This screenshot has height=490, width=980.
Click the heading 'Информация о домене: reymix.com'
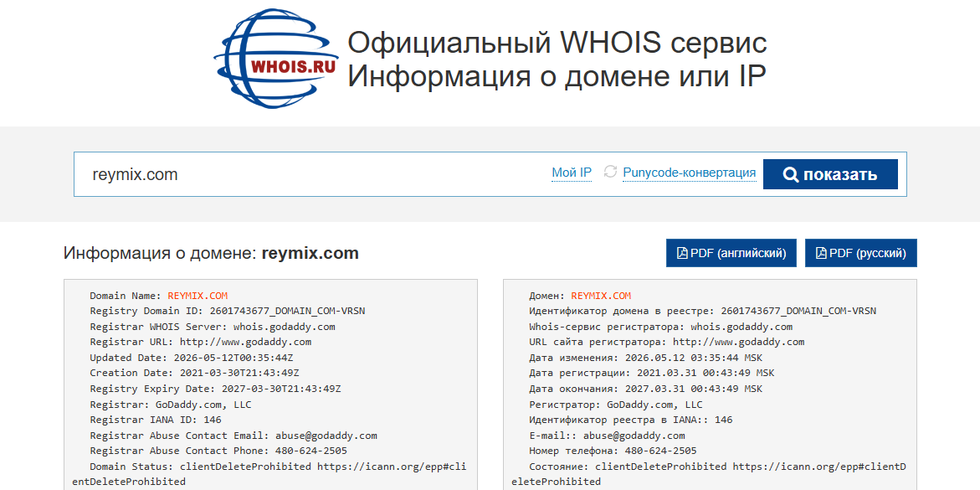point(211,254)
